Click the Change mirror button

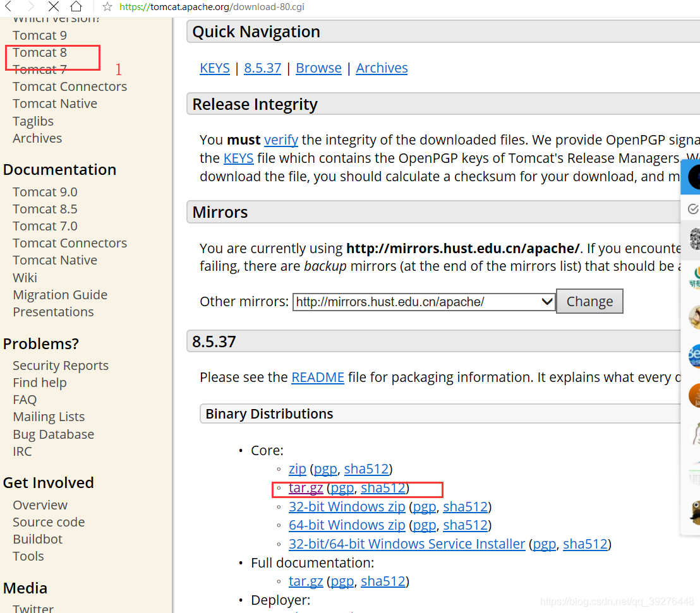click(589, 302)
